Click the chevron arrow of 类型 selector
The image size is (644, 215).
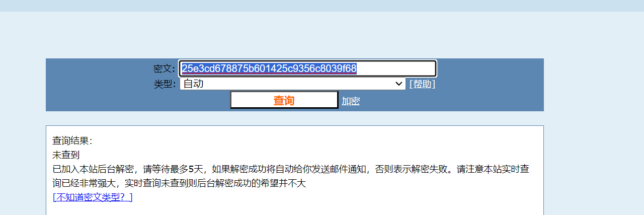point(398,84)
